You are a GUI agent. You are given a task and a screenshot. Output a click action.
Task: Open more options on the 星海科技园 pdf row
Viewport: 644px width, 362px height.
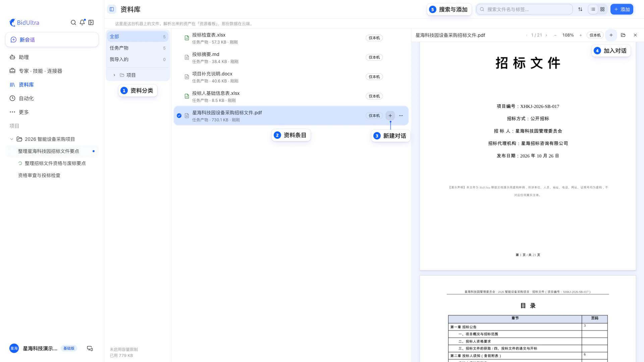click(401, 116)
